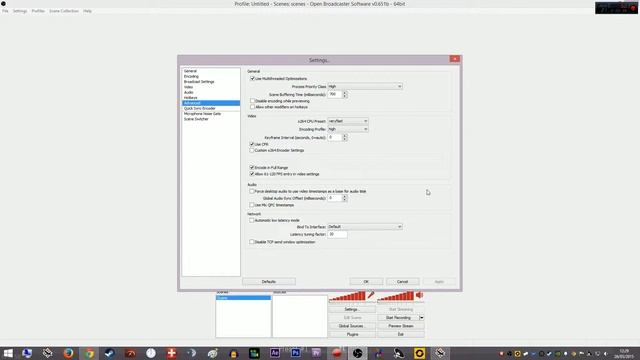Click Global Sources button in main window
Screen dimensions: 640x360
[x=351, y=326]
